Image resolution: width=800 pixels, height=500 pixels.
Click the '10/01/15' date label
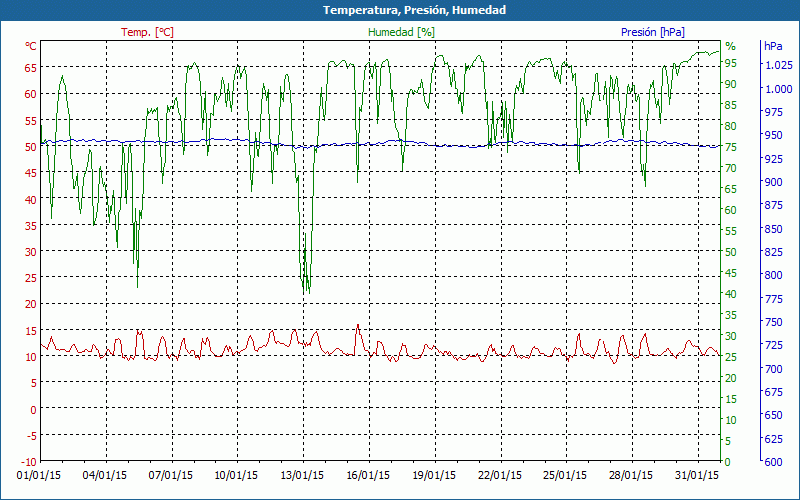pos(236,476)
